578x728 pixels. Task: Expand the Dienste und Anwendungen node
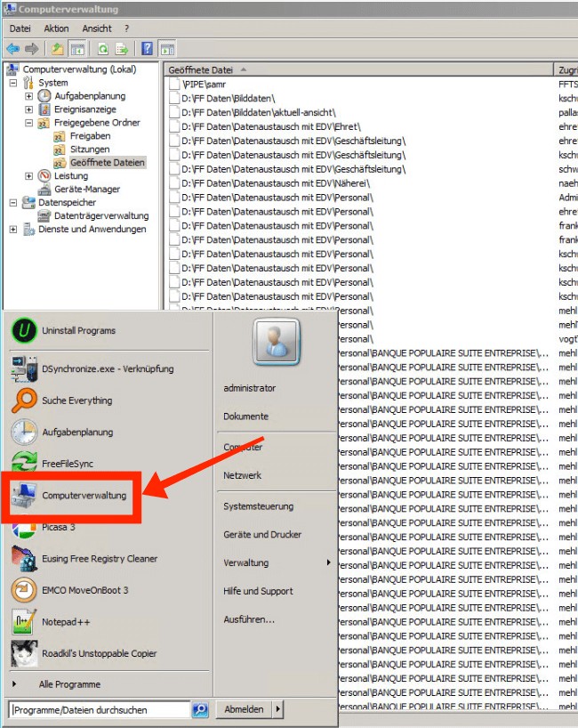[x=13, y=230]
